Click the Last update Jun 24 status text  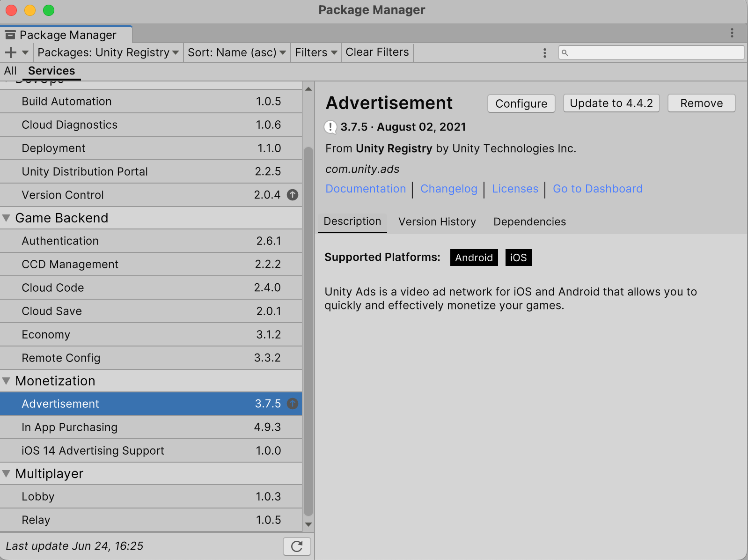tap(74, 546)
